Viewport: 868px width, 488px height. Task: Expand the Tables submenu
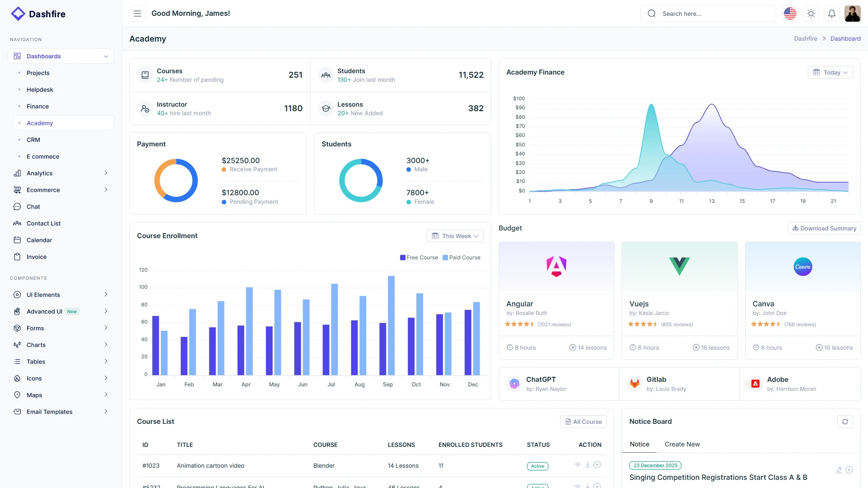coord(61,361)
